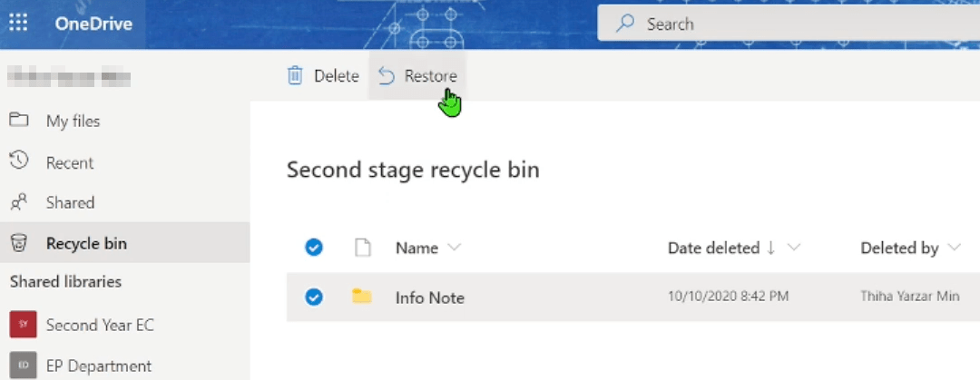Click the Shared people icon
Viewport: 980px width, 380px height.
pos(18,202)
